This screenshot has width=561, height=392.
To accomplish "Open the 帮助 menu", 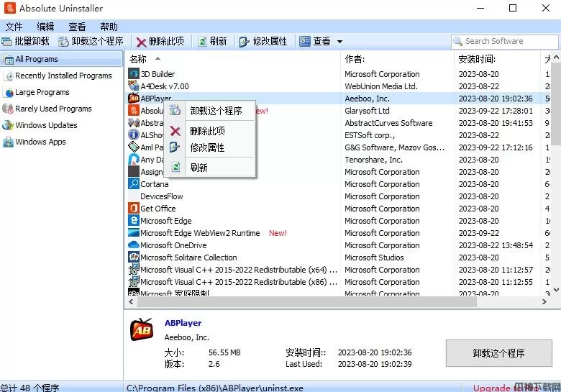I will pos(109,27).
